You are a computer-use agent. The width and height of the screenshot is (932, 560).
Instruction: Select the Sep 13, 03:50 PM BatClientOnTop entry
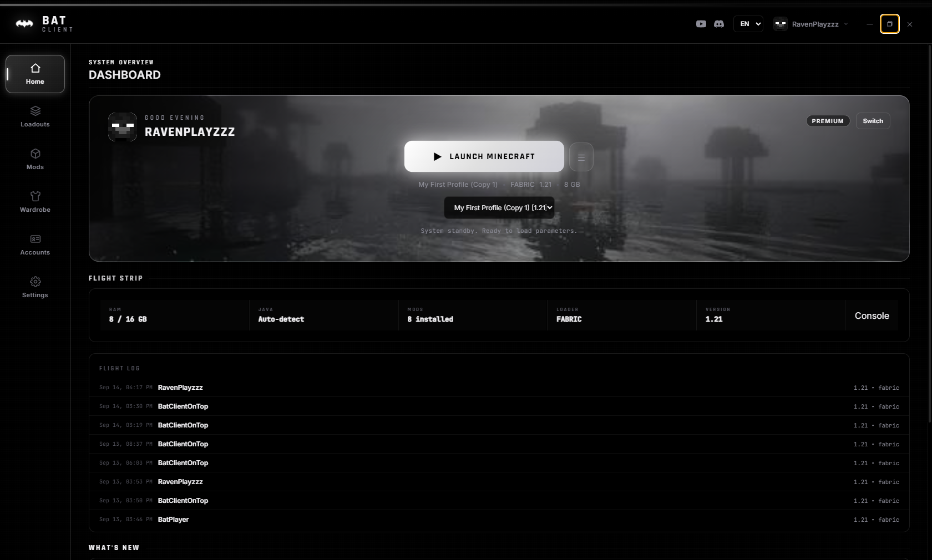[499, 501]
